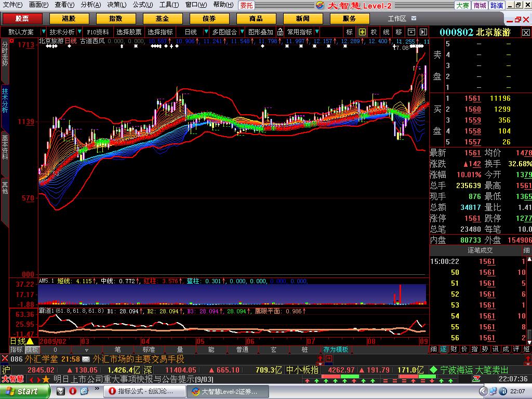Toggle the 线 drawing button
The width and height of the screenshot is (532, 399).
386,32
